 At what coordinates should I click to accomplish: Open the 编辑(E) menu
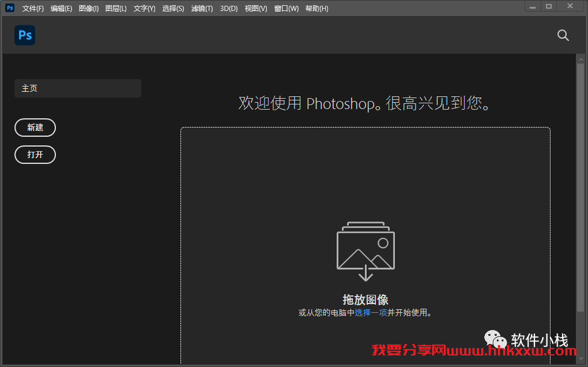click(x=61, y=8)
